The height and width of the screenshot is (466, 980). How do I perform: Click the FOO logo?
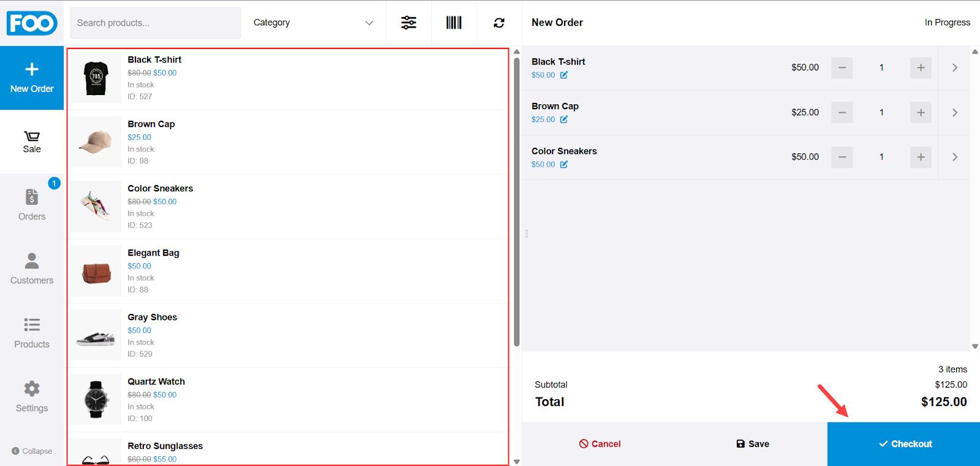pos(32,23)
